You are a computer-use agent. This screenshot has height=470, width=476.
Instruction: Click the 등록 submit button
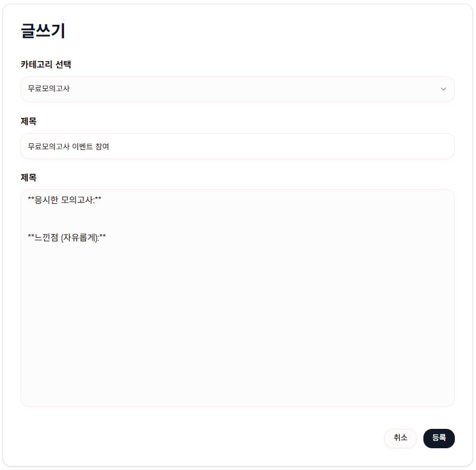[x=439, y=438]
